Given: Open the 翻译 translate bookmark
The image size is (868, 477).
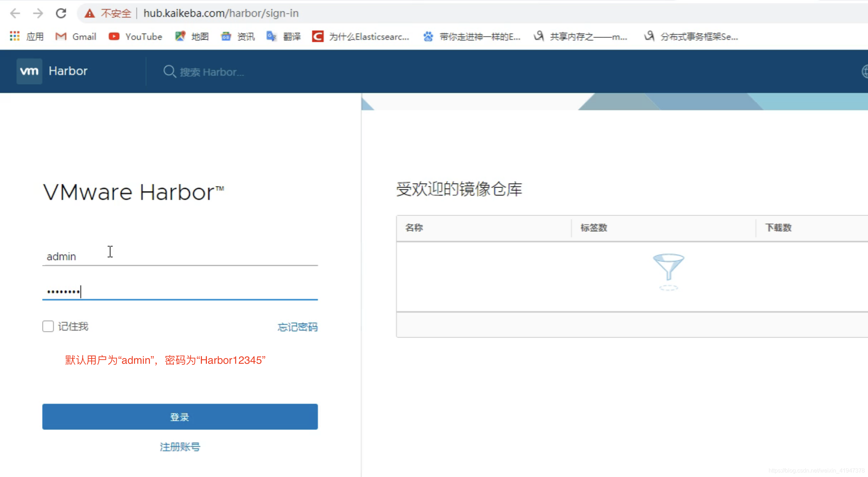Looking at the screenshot, I should click(x=283, y=36).
